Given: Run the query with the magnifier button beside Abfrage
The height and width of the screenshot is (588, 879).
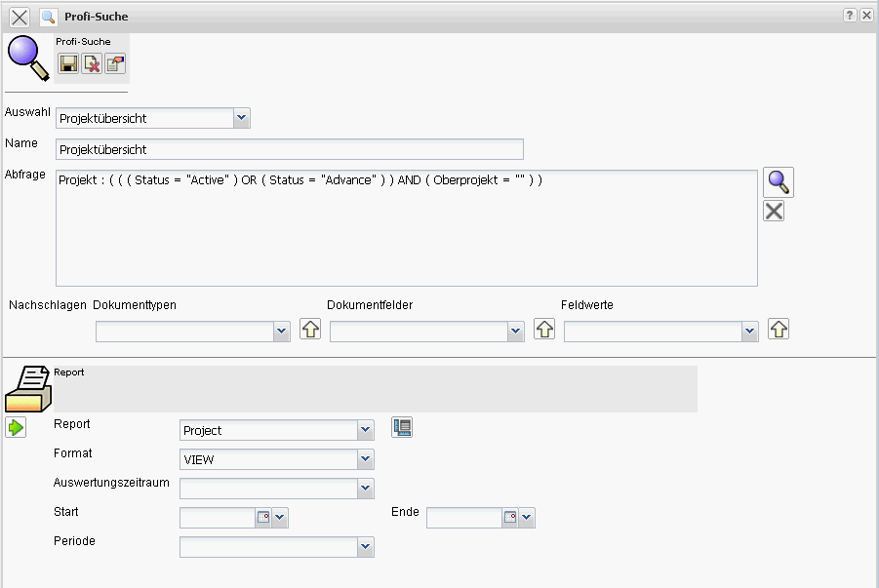Looking at the screenshot, I should (779, 181).
